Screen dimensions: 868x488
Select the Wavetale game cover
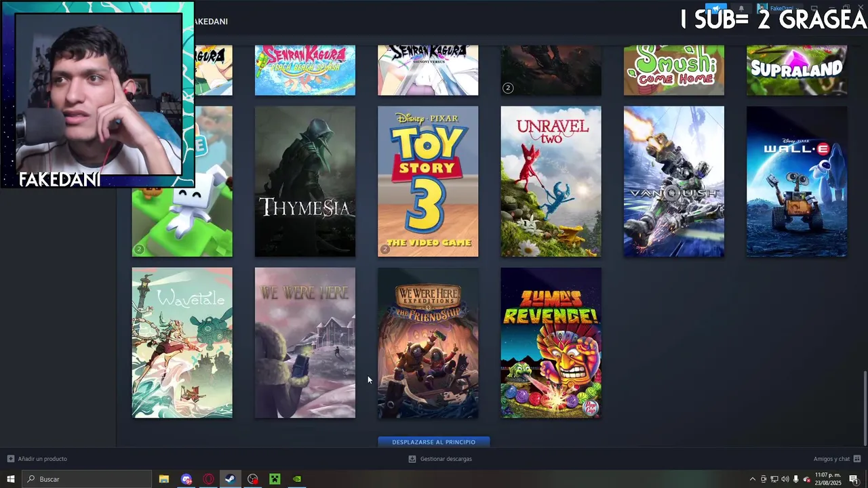[182, 343]
